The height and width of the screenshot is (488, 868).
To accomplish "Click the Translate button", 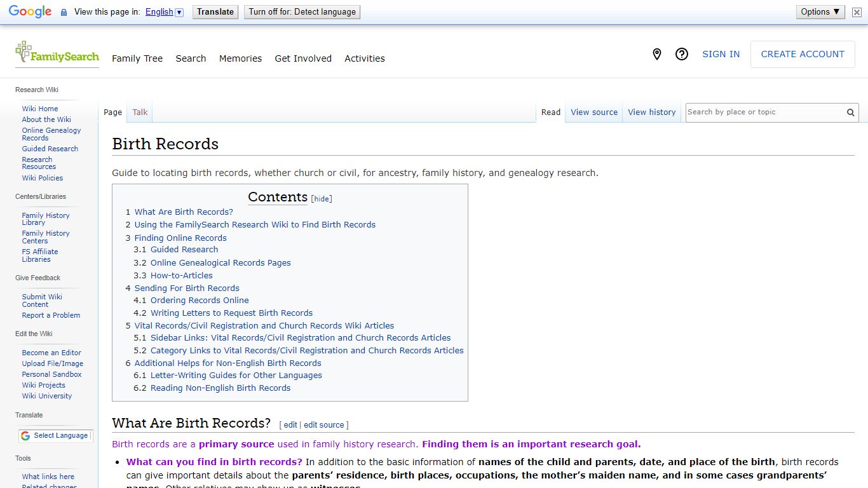I will pyautogui.click(x=215, y=12).
